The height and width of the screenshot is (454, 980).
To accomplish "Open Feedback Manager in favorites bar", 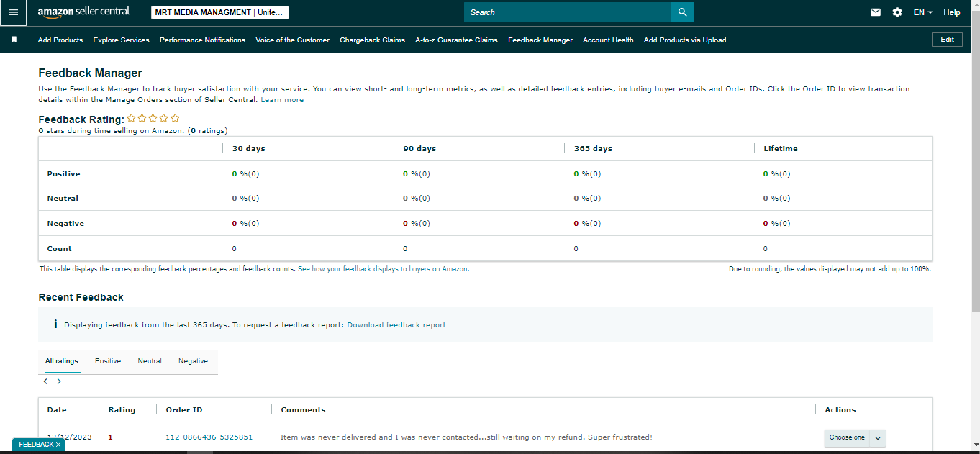I will (540, 40).
